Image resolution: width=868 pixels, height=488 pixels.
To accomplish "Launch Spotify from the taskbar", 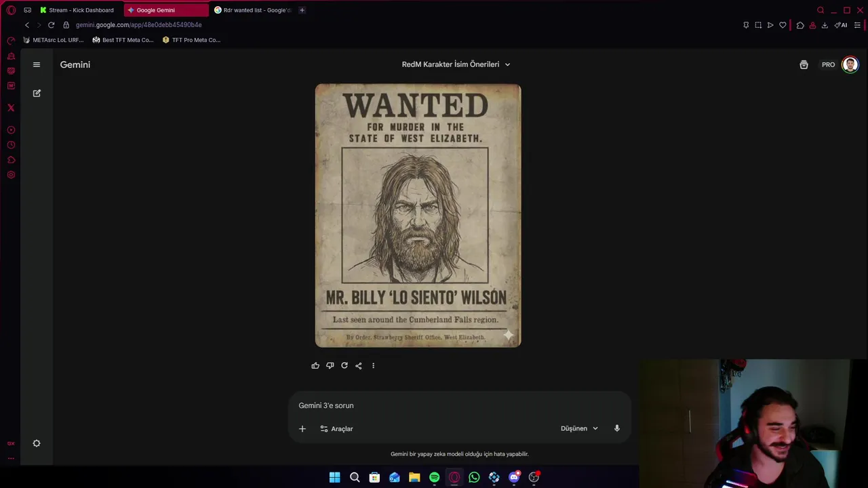I will click(434, 477).
